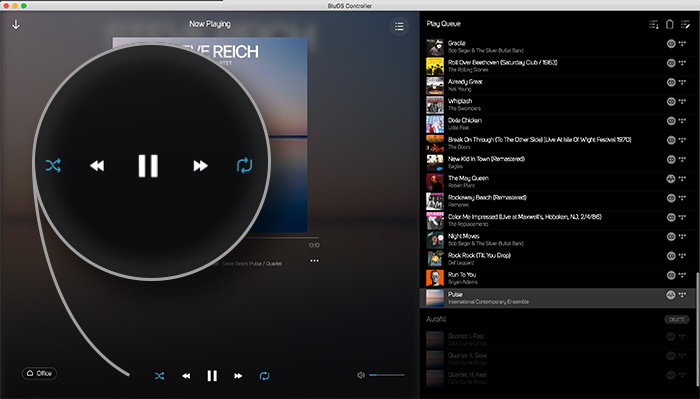Select autofill track Quartet: I. Fast
The image size is (700, 399).
pos(558,339)
